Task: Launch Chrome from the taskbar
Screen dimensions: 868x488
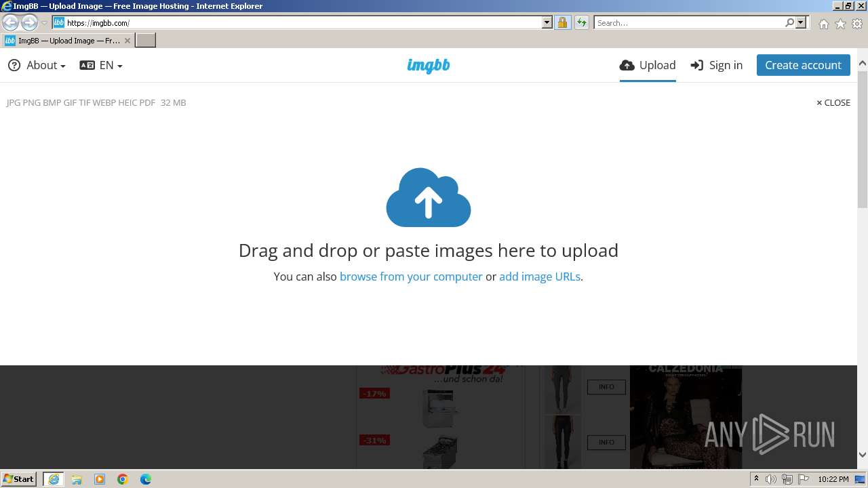Action: pos(123,479)
